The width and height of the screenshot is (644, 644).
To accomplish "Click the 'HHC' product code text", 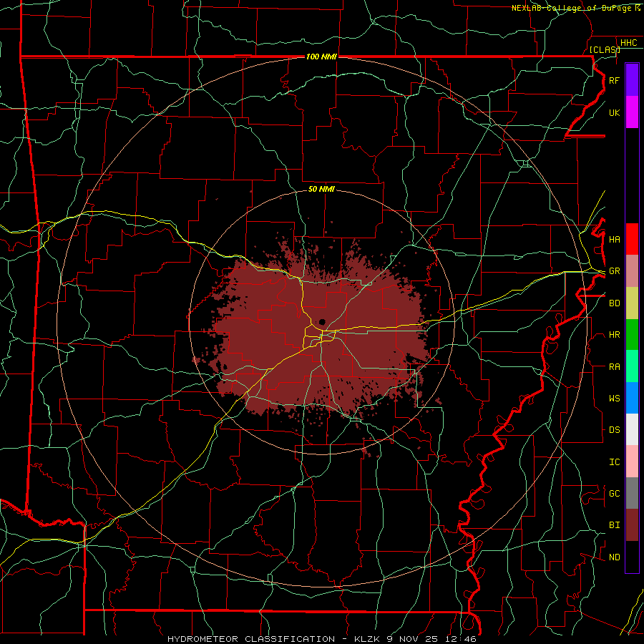I will point(628,43).
